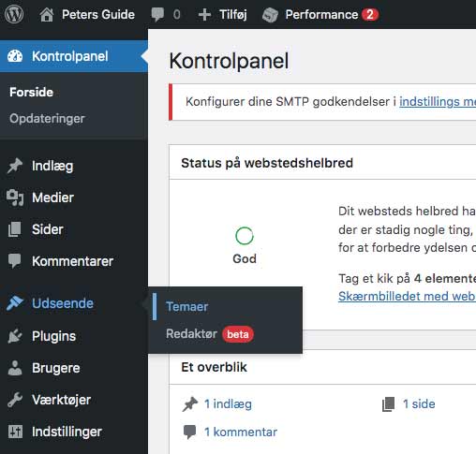Click the Et overblik widget heading

214,367
